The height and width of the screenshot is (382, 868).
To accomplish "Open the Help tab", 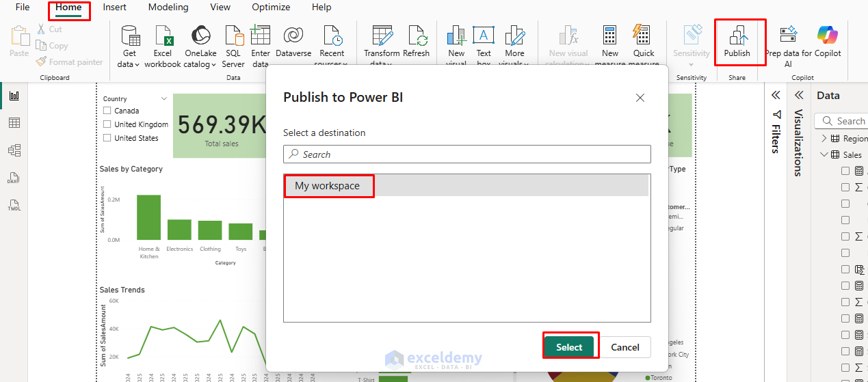I will [321, 8].
